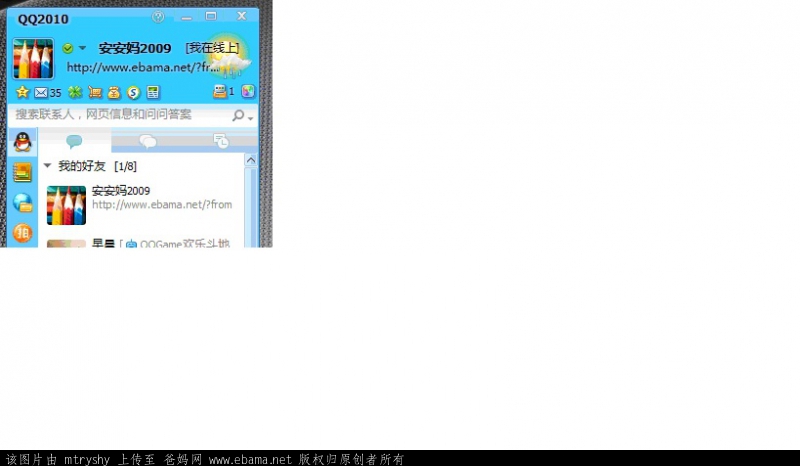Viewport: 800px width, 466px height.
Task: Click the green online status check icon
Action: [x=68, y=48]
